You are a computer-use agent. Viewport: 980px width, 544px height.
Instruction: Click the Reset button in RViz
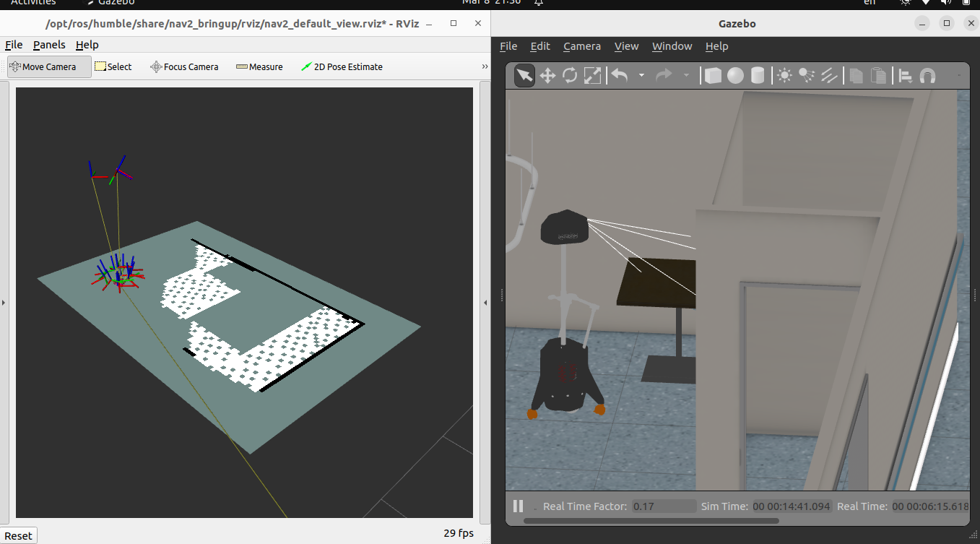(19, 535)
